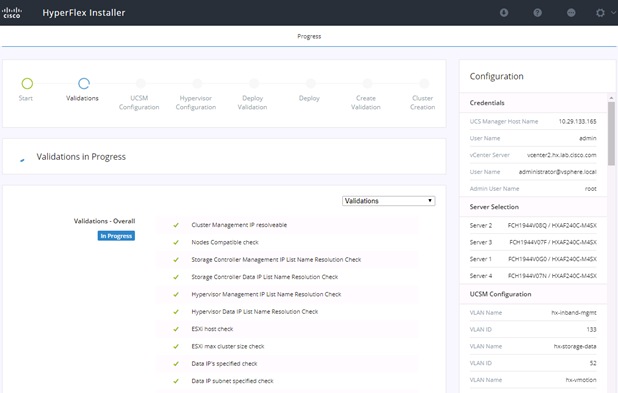Viewport: 618px width, 393px height.
Task: Open the Validations dropdown
Action: click(x=388, y=201)
